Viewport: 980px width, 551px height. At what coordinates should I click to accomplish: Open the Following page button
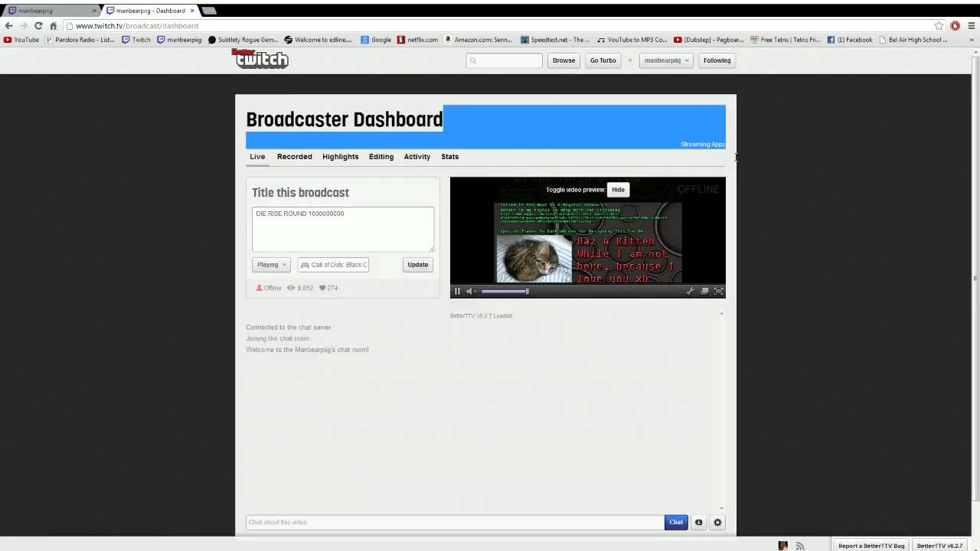tap(717, 60)
